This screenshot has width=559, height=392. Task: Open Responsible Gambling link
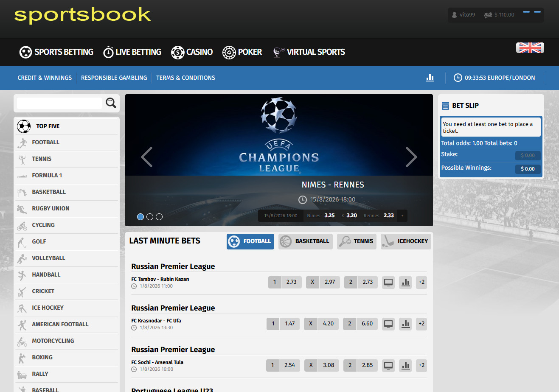[114, 78]
